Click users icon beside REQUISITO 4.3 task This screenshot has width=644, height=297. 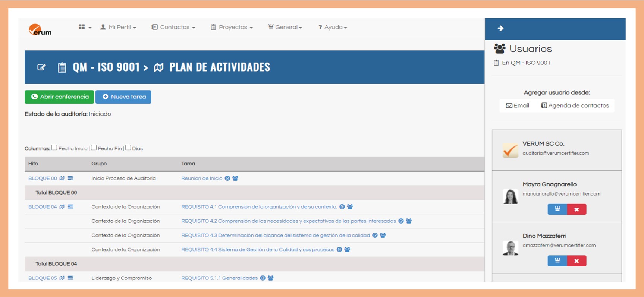pyautogui.click(x=383, y=236)
